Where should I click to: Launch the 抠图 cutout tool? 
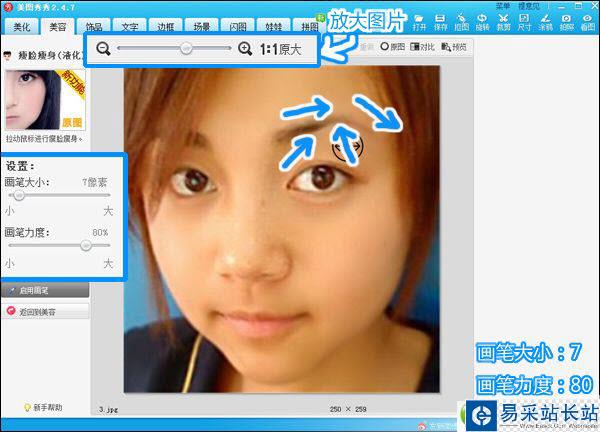coord(461,22)
